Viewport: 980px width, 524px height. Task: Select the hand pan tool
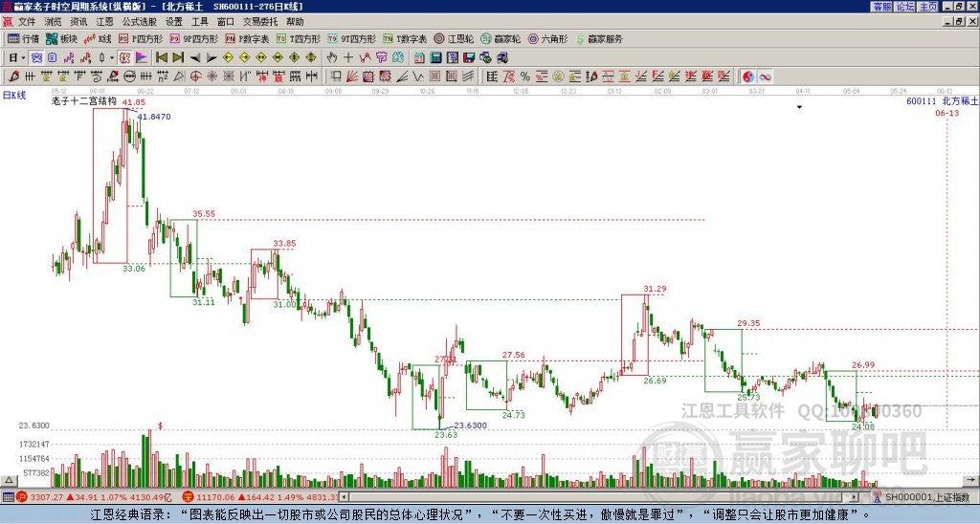coord(332,58)
